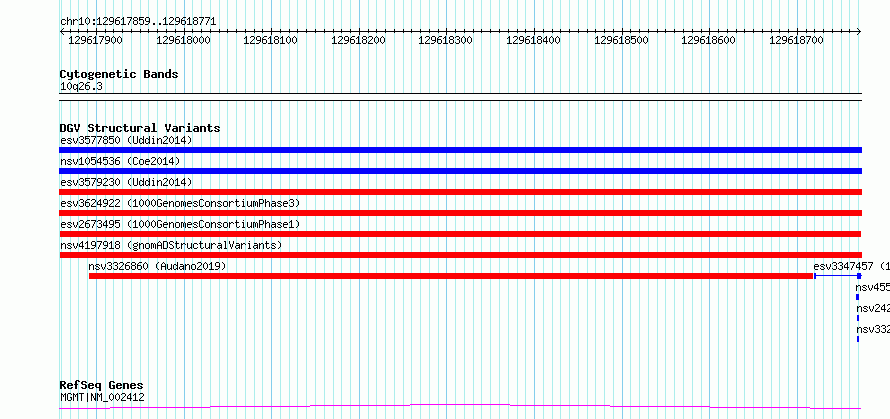
Task: Click the left arrowhead of the ruler
Action: [x=62, y=31]
